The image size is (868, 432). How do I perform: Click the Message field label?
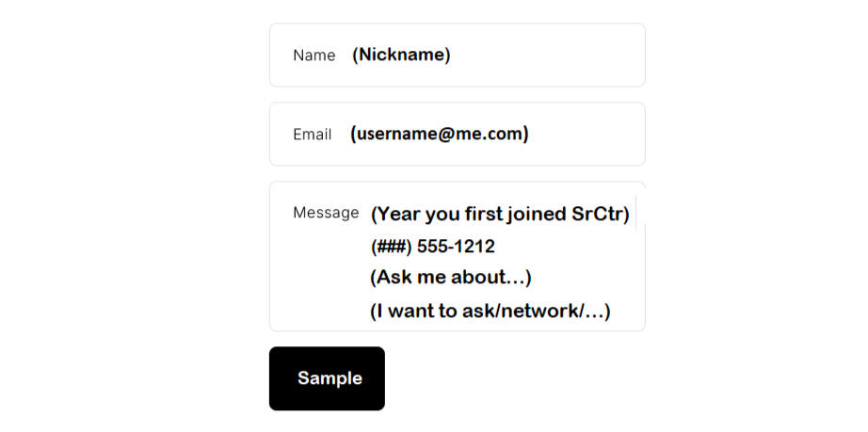325,213
